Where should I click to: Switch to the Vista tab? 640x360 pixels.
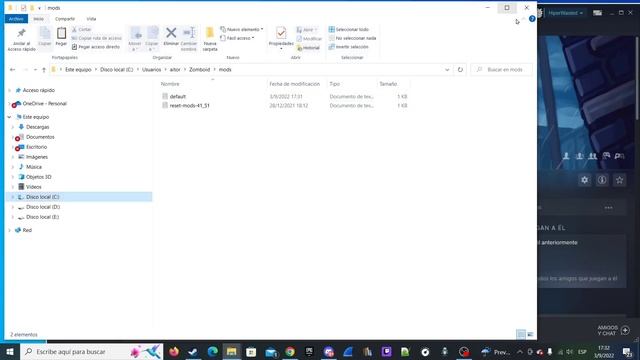[91, 19]
